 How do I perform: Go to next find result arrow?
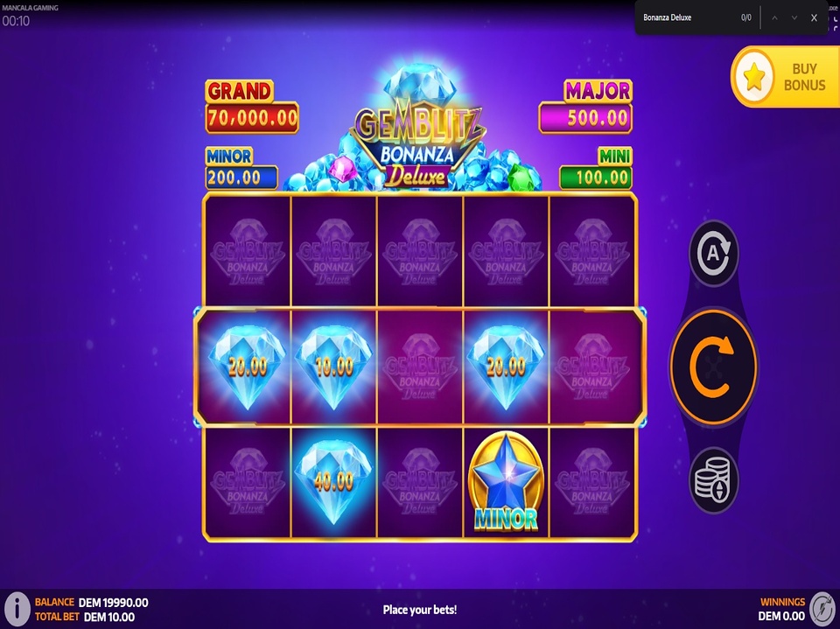(x=794, y=17)
